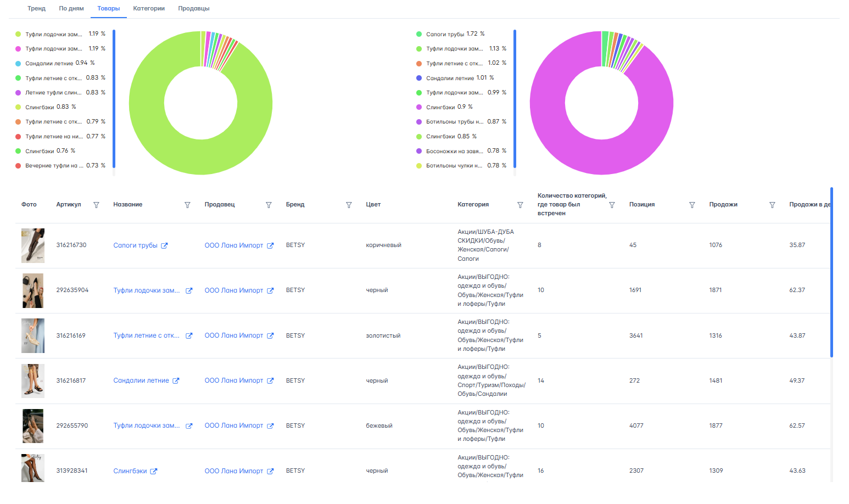The height and width of the screenshot is (504, 849).
Task: Select the По дням tab
Action: (x=71, y=9)
